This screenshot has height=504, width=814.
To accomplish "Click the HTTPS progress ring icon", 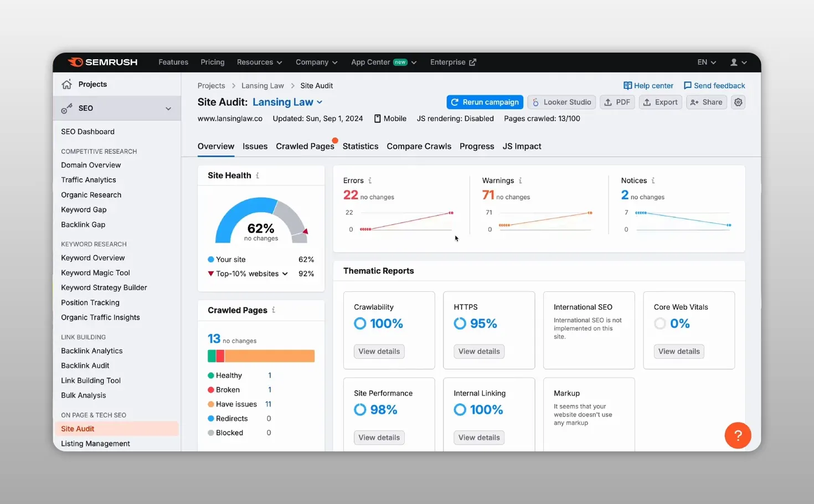I will (460, 323).
